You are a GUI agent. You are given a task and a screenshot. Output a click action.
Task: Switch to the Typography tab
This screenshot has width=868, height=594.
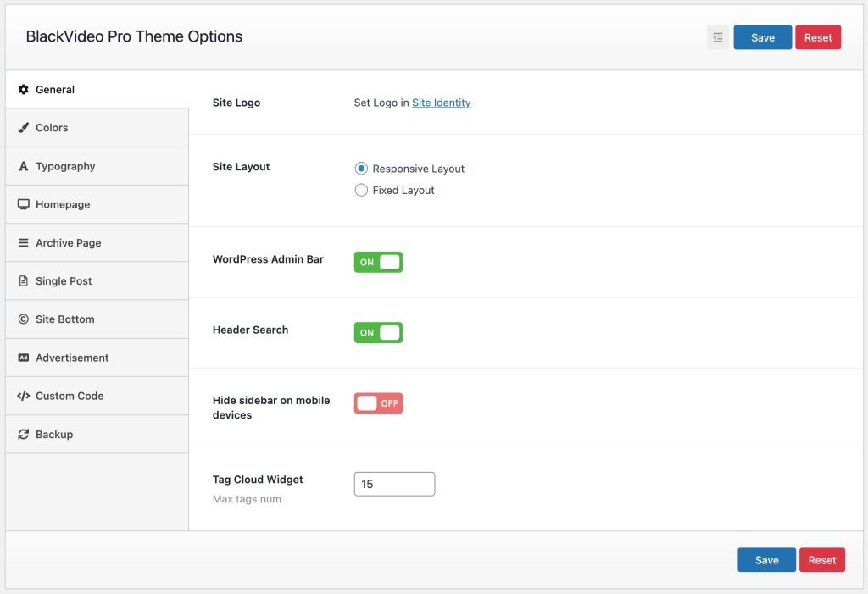(x=97, y=166)
